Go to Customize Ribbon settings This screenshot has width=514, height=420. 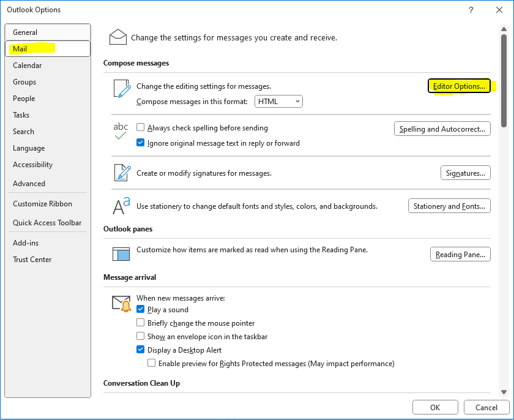pos(48,204)
